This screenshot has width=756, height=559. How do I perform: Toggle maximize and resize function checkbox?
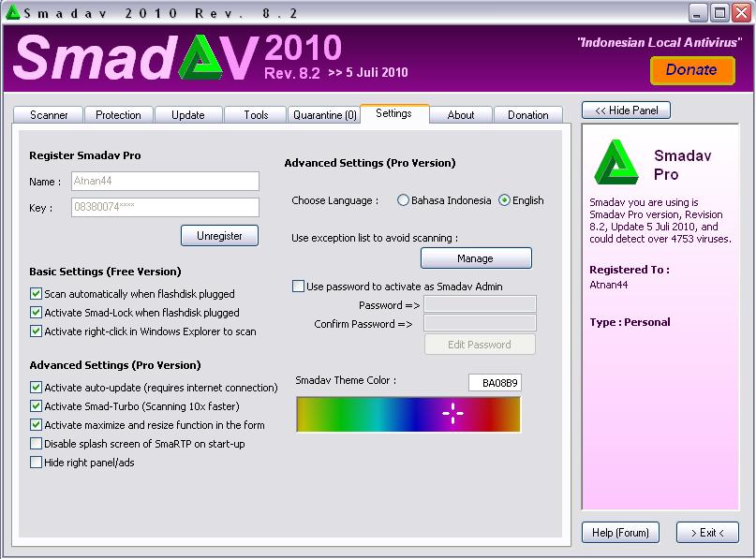[36, 424]
